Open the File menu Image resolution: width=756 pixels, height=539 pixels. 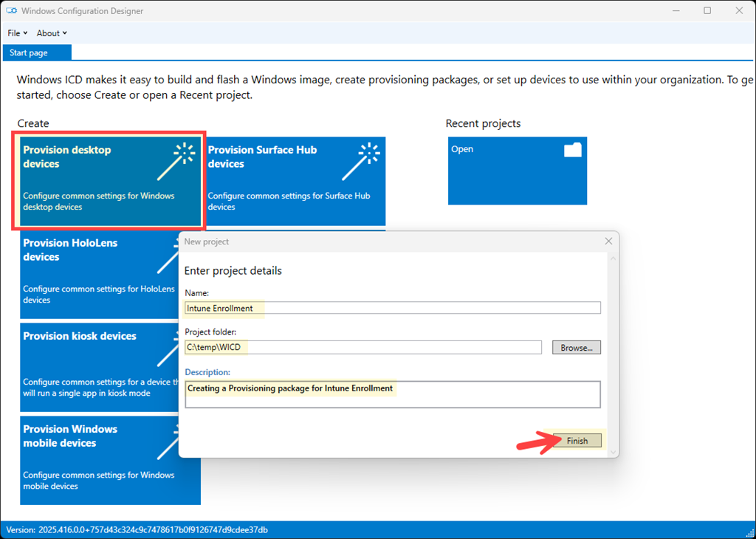(x=18, y=33)
